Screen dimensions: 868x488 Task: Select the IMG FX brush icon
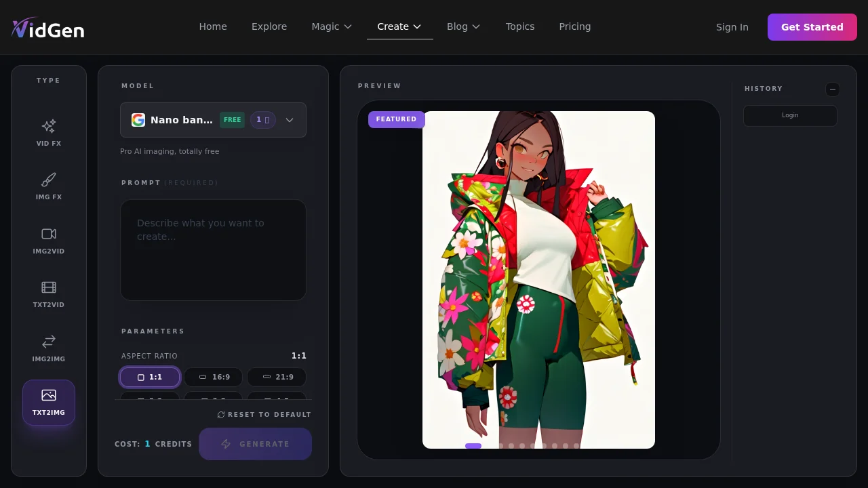(x=48, y=186)
